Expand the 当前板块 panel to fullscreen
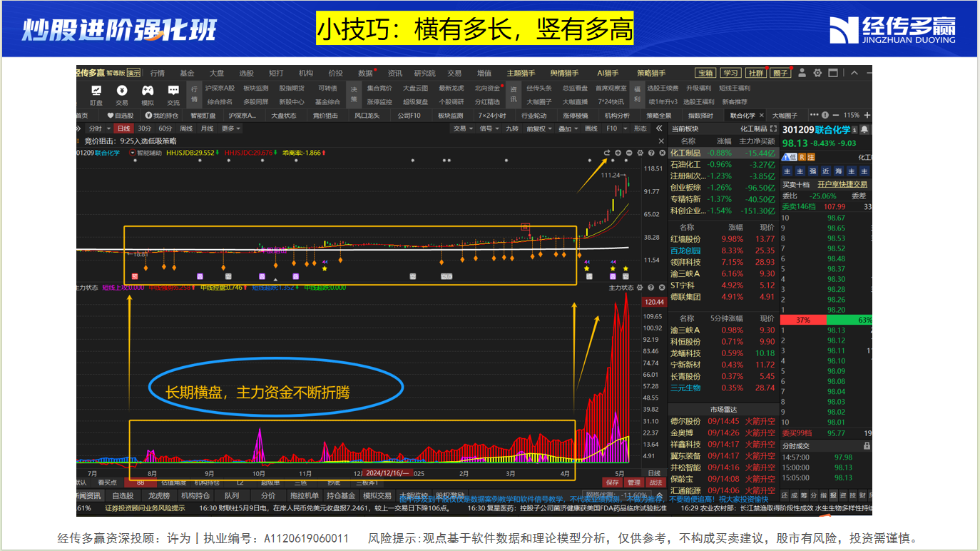This screenshot has height=551, width=980. coord(773,128)
